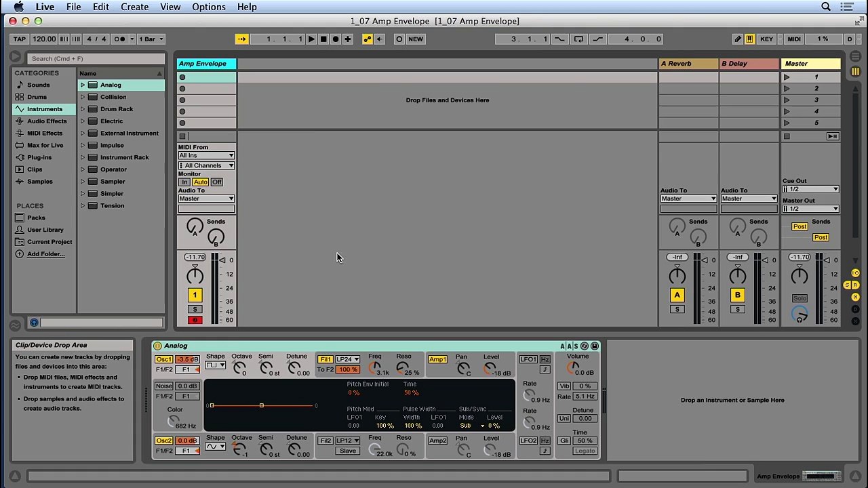Expand the Drum Rack folder
This screenshot has height=488, width=868.
click(x=83, y=109)
